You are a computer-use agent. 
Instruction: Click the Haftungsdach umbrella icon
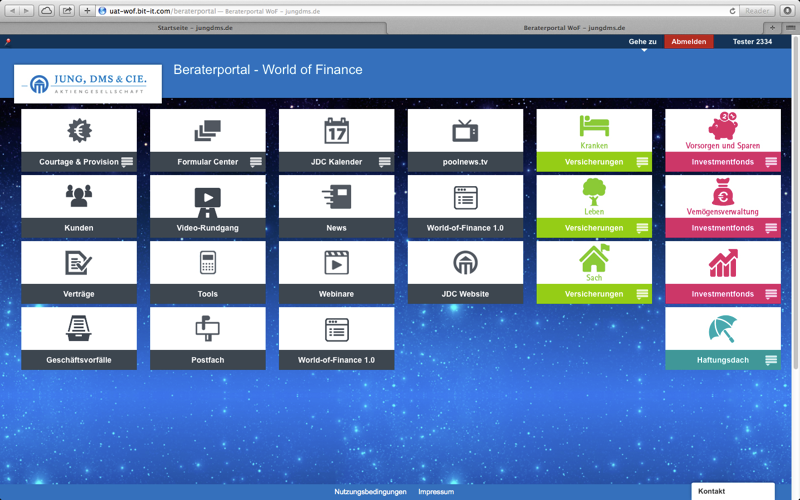click(x=723, y=328)
